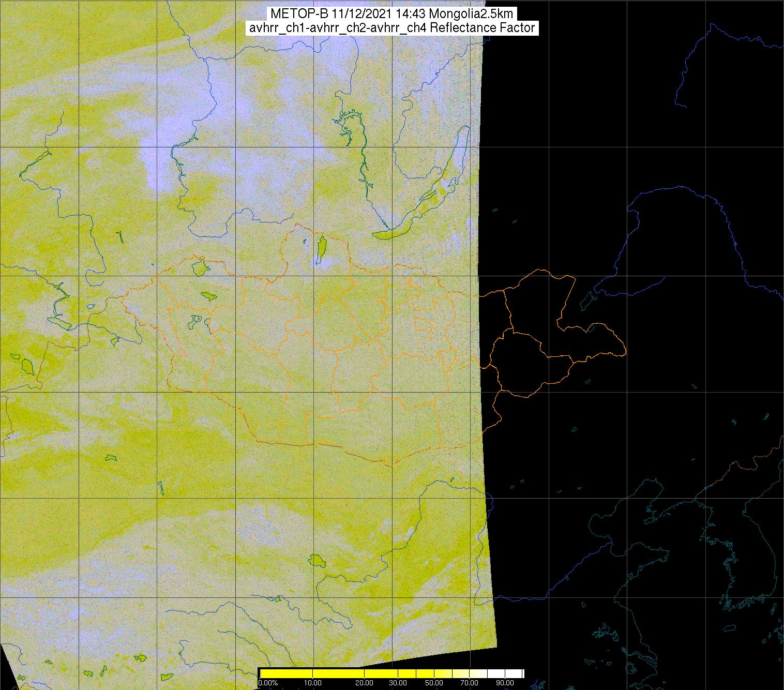Click the 0.00% label on the colorbar
Screen dimensions: 784x690
(268, 683)
